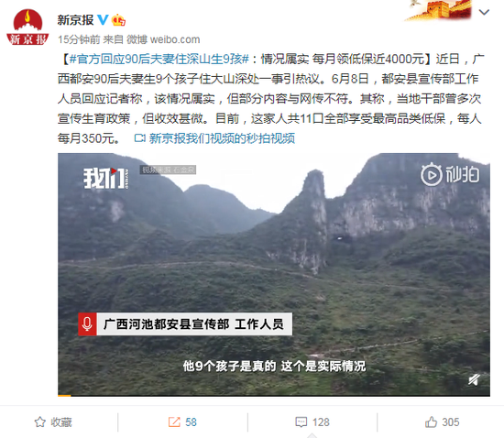Click the 收藏 star icon

pyautogui.click(x=40, y=422)
